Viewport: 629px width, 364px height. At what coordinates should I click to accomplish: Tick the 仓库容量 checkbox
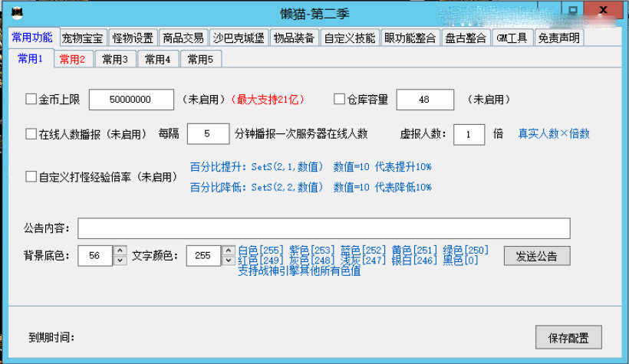[340, 99]
